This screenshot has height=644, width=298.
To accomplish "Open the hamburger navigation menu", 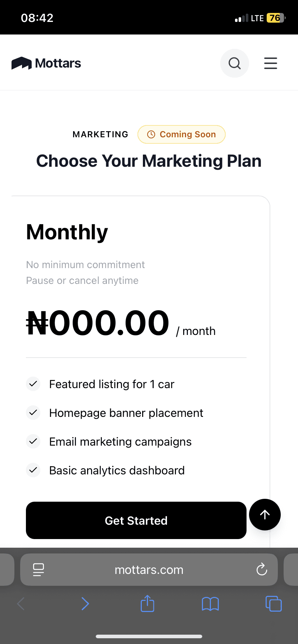I will [271, 63].
